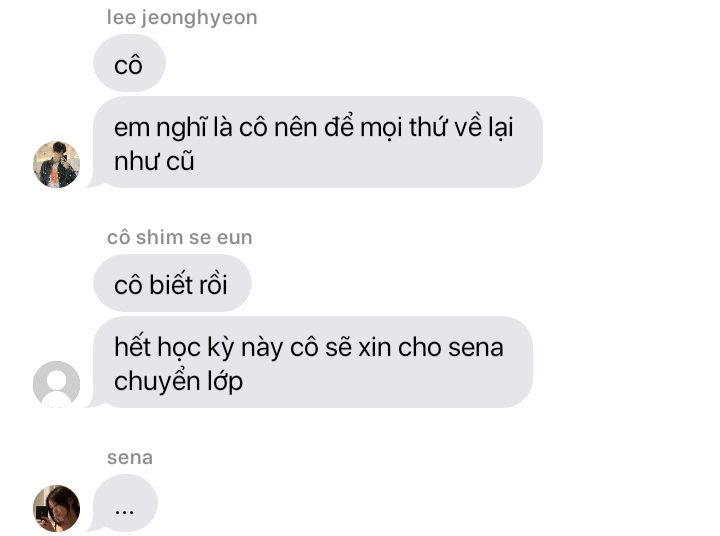The height and width of the screenshot is (536, 720).
Task: View sena's profile photo avatar
Action: (56, 508)
